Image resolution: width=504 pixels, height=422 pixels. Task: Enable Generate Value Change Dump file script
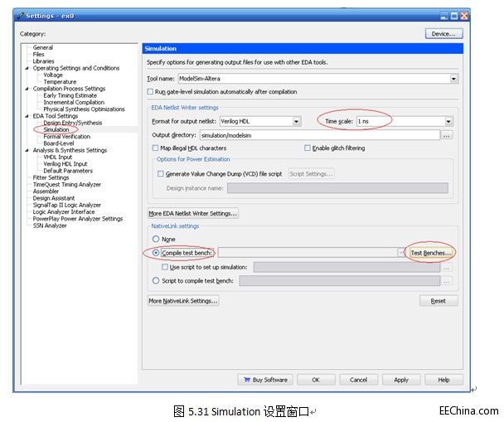[x=161, y=174]
